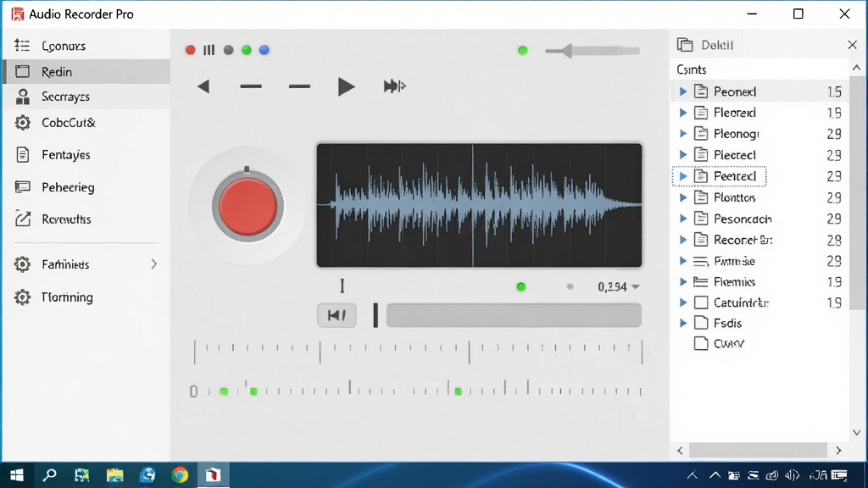
Task: Open Chrome from the taskbar
Action: tap(180, 474)
